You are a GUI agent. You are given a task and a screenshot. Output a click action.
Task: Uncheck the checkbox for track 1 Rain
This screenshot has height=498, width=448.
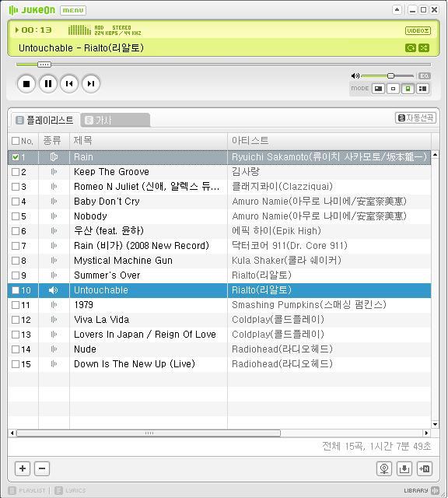click(x=16, y=157)
